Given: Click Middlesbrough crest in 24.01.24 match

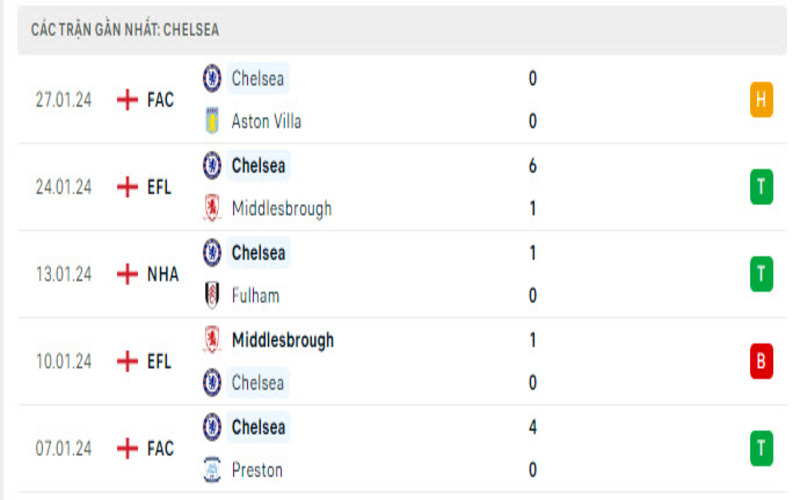Looking at the screenshot, I should [x=212, y=208].
